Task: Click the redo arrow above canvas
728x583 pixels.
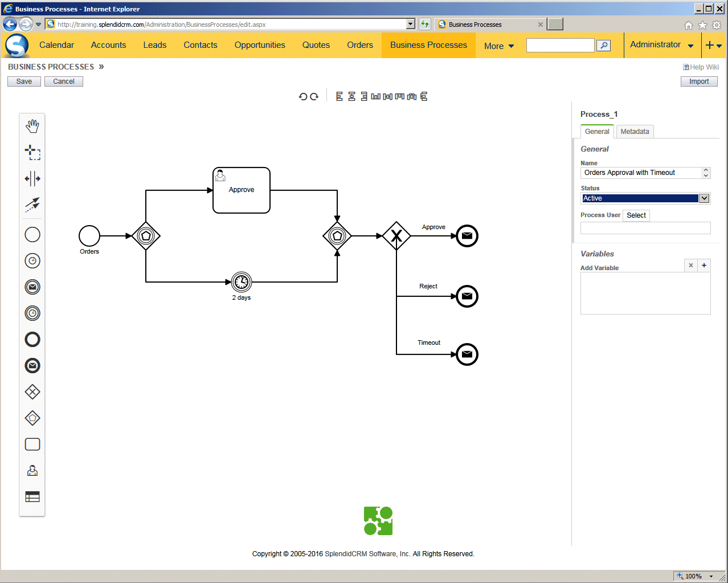Action: coord(314,97)
